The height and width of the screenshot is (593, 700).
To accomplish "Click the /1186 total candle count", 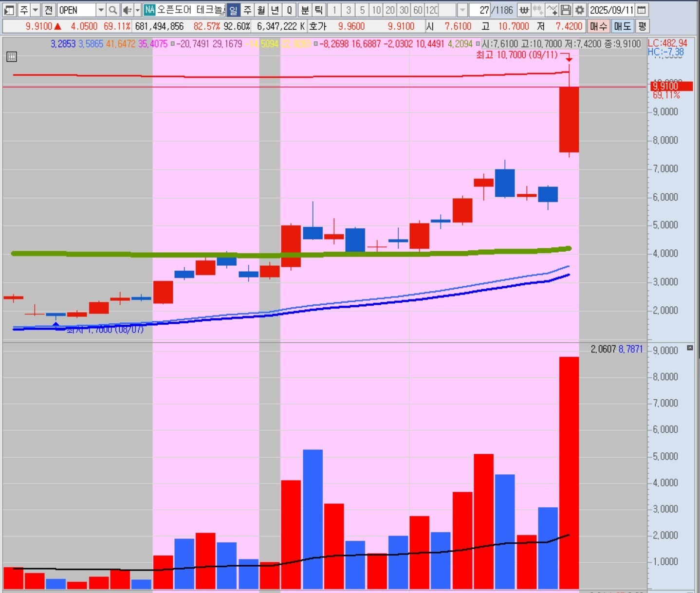I will [x=502, y=10].
